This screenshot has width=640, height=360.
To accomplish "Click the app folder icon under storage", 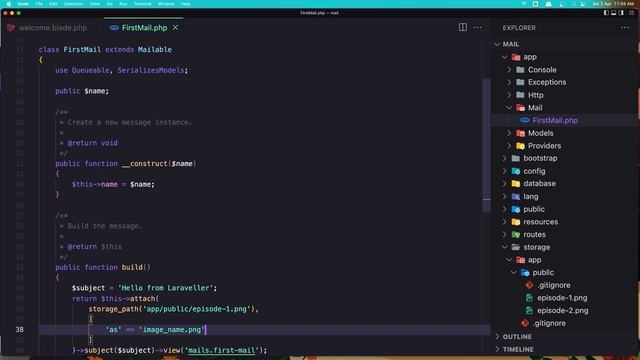I will [520, 260].
